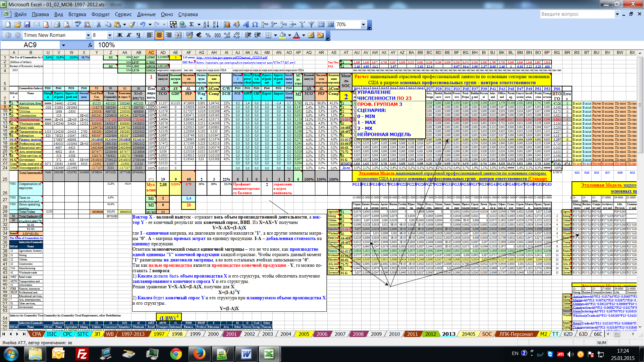Apply Percent Style format icon
Screen dimensions: 644x362
pyautogui.click(x=208, y=35)
